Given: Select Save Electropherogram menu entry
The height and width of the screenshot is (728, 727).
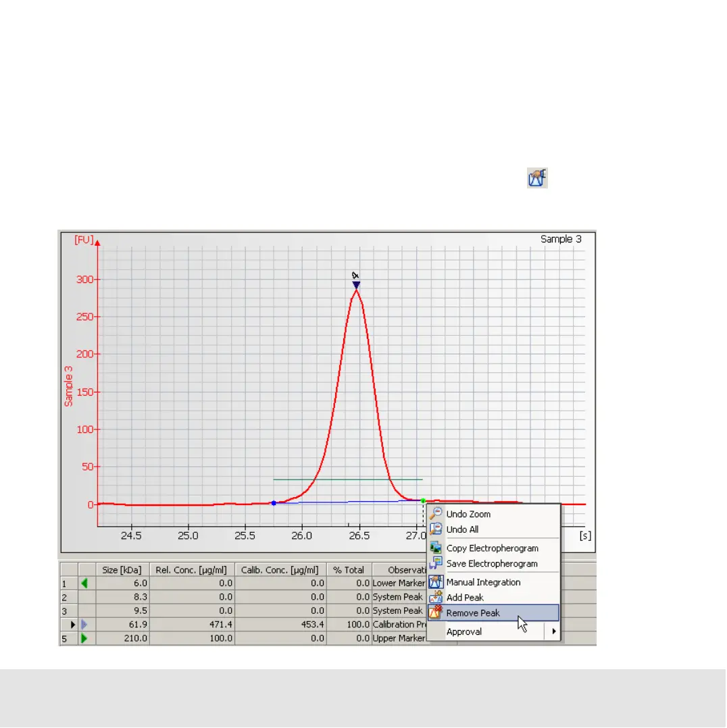Looking at the screenshot, I should point(494,564).
